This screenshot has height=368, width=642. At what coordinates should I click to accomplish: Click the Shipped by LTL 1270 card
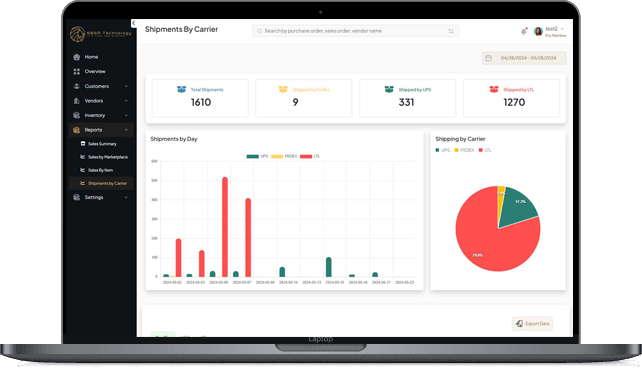[x=511, y=98]
